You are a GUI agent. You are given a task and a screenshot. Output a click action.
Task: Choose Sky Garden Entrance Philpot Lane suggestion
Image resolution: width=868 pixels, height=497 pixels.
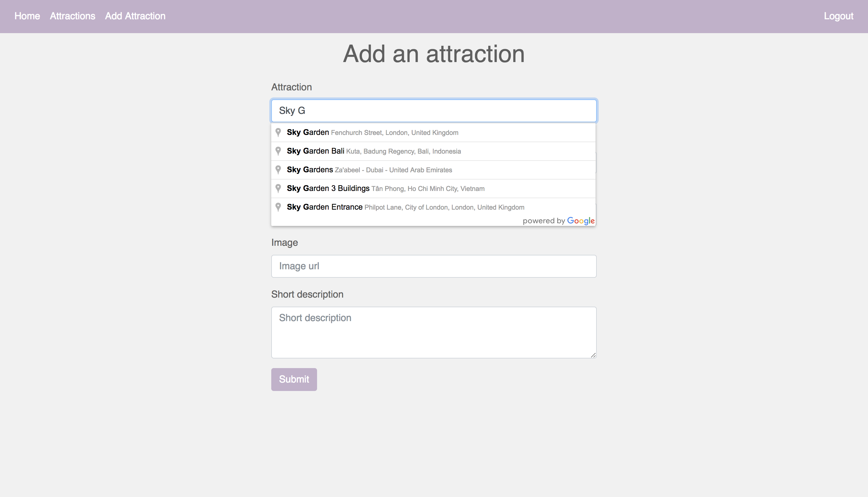[x=405, y=207]
